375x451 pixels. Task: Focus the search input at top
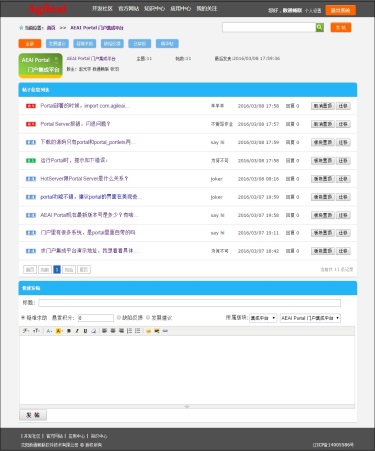coord(269,27)
